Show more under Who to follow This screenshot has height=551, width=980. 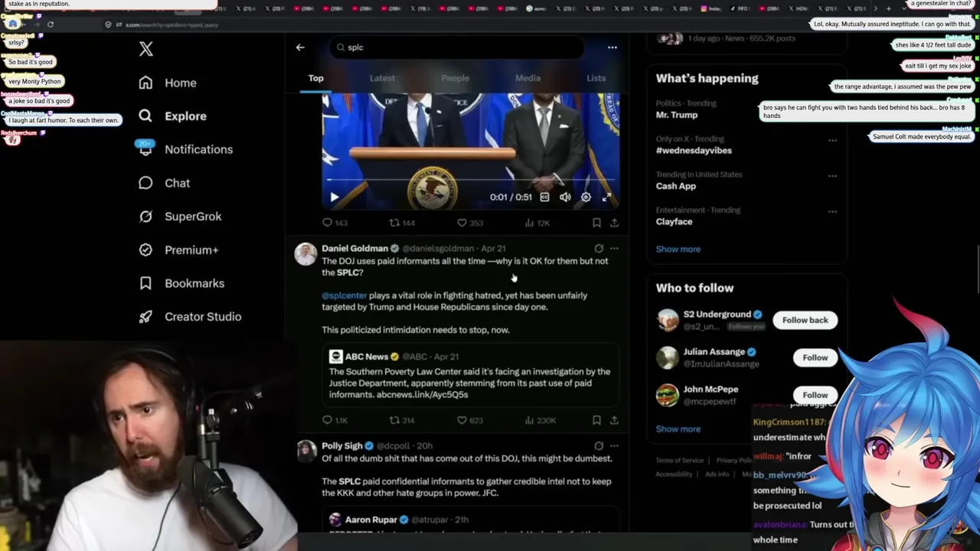pos(678,429)
